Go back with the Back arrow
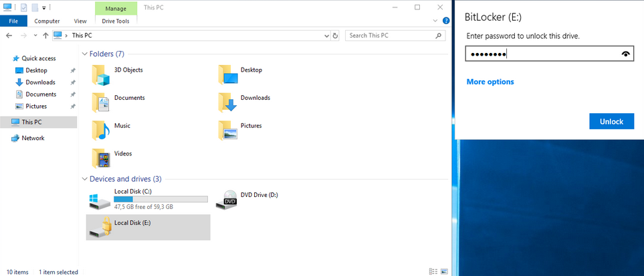Image resolution: width=644 pixels, height=276 pixels. pos(9,36)
